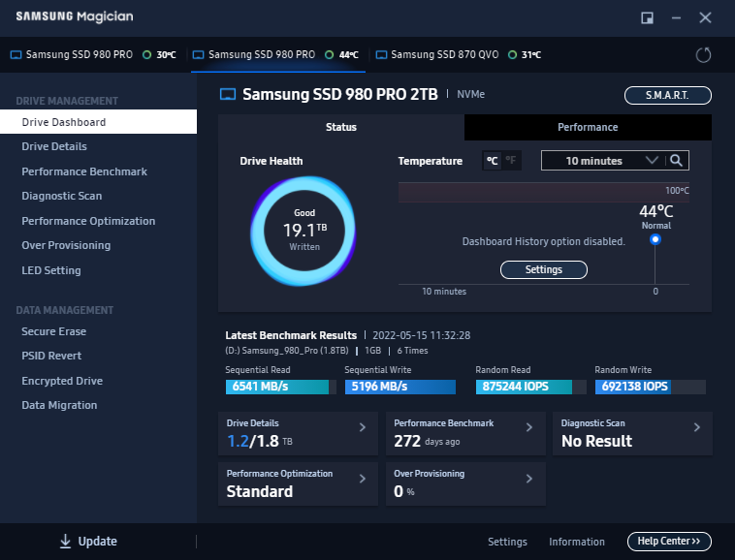
Task: Open Information link in footer
Action: (x=577, y=542)
